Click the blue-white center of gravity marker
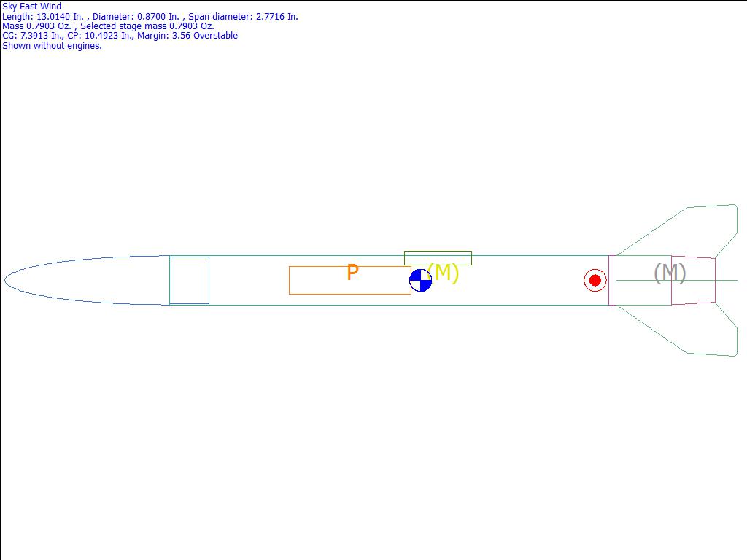 pos(420,280)
